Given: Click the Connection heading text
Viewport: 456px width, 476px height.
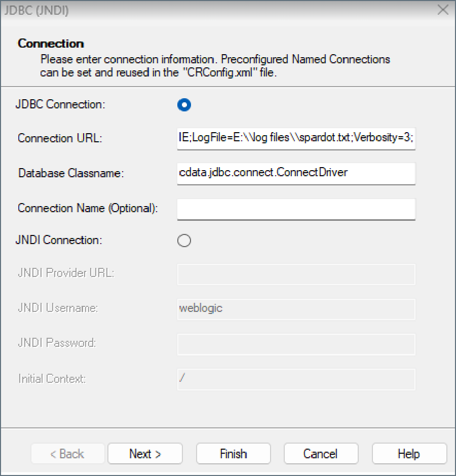Looking at the screenshot, I should 50,44.
